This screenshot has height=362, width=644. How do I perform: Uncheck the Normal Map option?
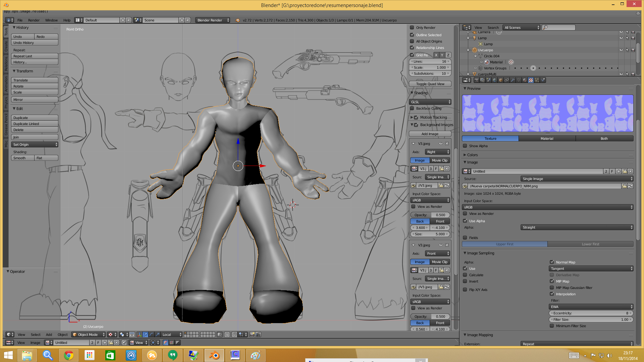tap(552, 262)
